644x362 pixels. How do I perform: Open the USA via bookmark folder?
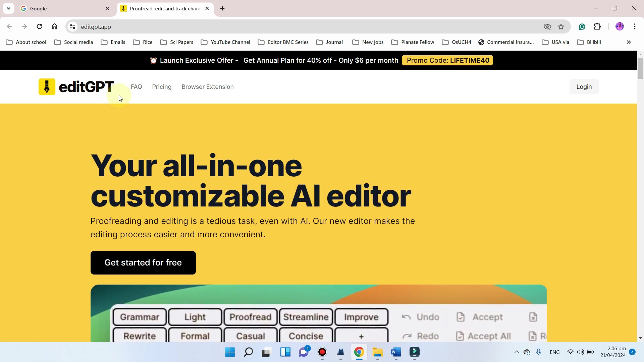click(x=556, y=42)
